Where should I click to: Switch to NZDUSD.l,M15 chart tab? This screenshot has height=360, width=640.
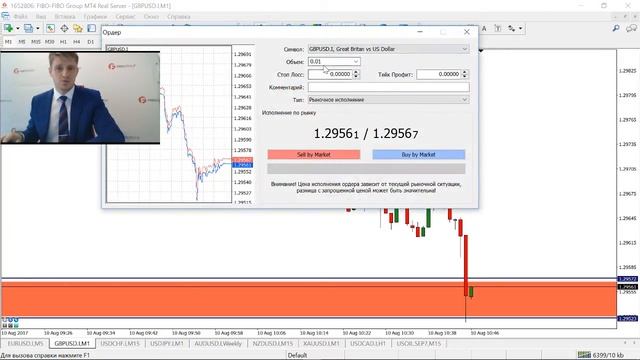pyautogui.click(x=273, y=344)
